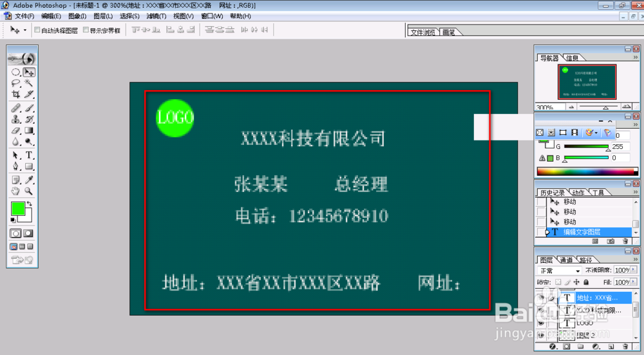Viewport: 644px width, 355px height.
Task: Select the Path Selection arrow tool
Action: click(x=16, y=155)
